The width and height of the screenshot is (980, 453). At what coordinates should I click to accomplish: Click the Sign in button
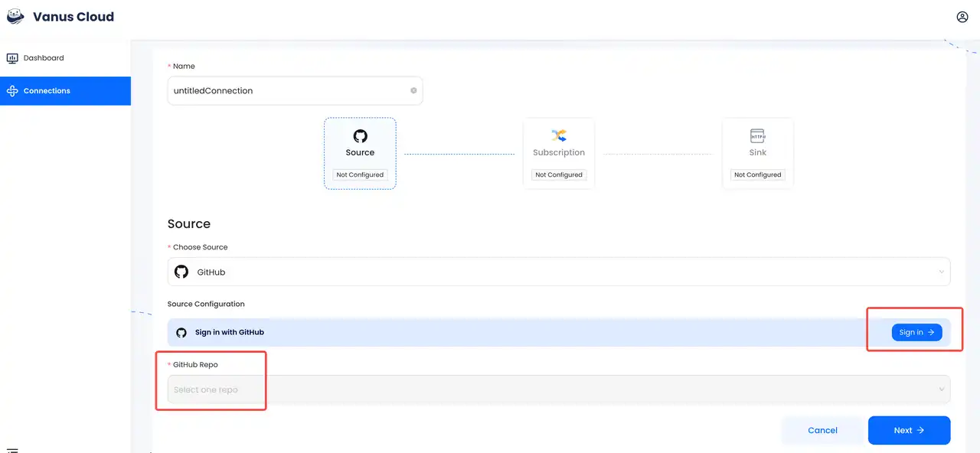[916, 332]
